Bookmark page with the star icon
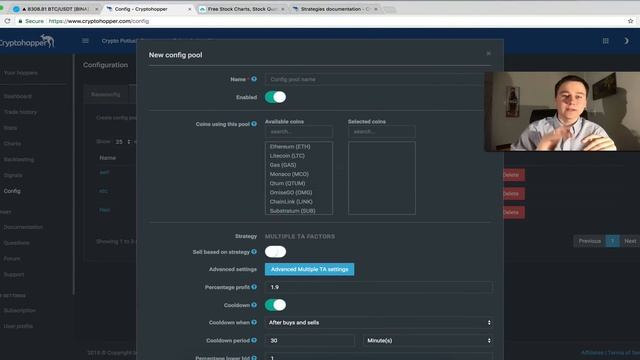This screenshot has width=640, height=360. [630, 21]
